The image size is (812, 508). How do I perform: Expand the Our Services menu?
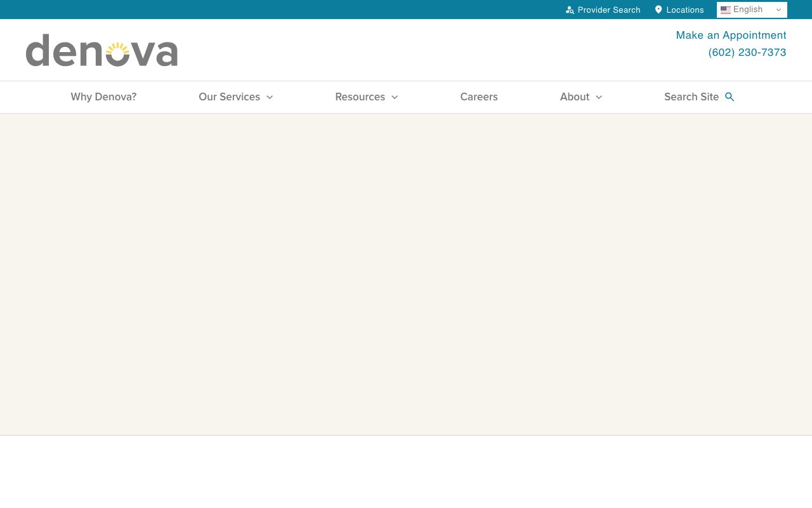[x=235, y=97]
